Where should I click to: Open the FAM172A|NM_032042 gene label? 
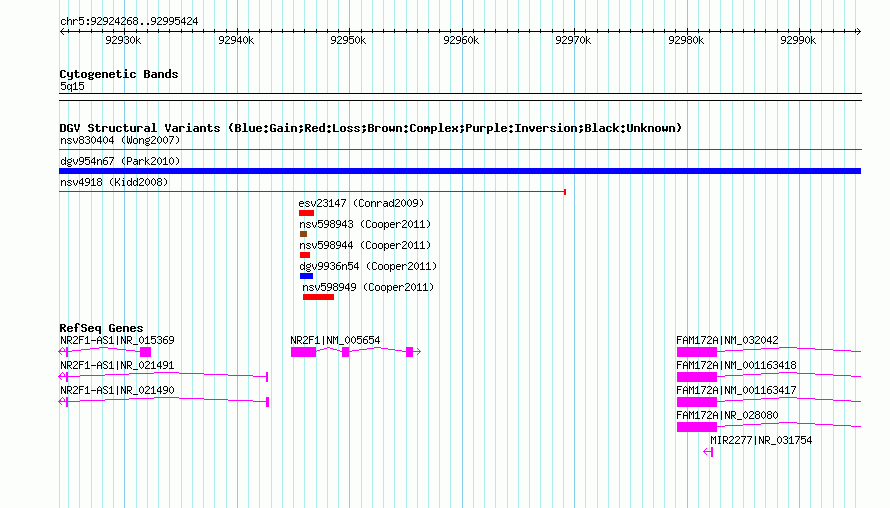click(x=727, y=341)
